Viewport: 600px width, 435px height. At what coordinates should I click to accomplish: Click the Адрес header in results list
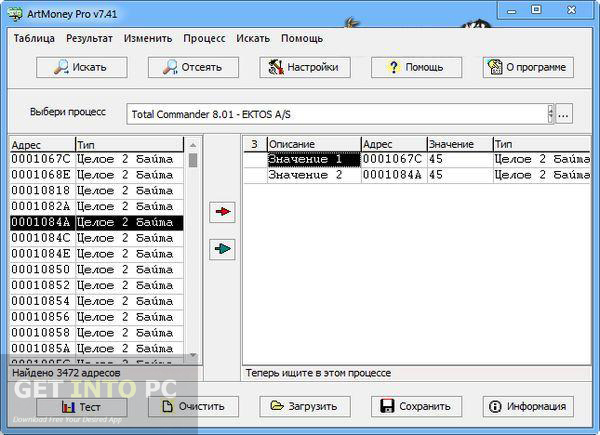[42, 145]
